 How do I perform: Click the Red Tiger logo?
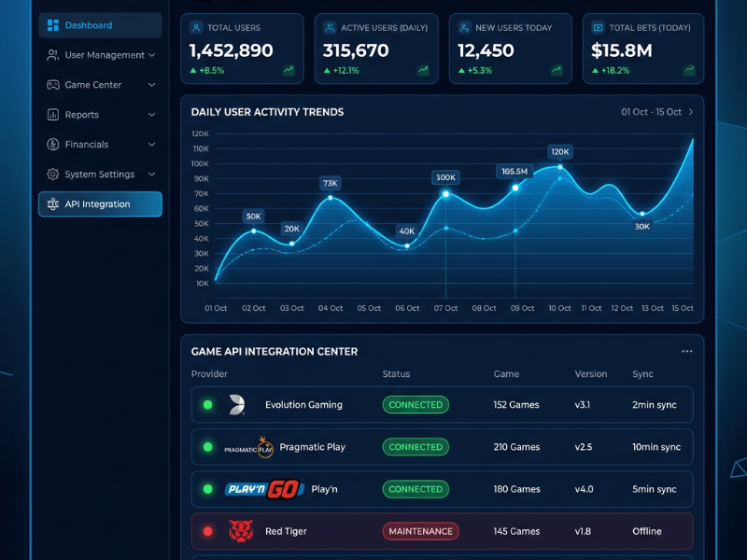tap(241, 531)
